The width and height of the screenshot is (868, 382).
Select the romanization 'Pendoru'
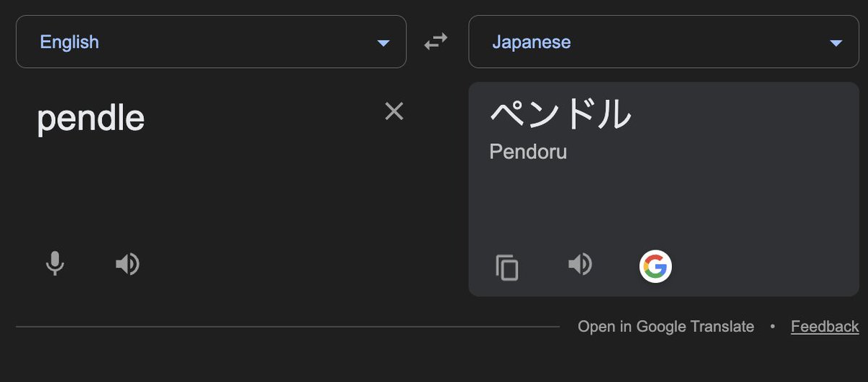coord(528,152)
